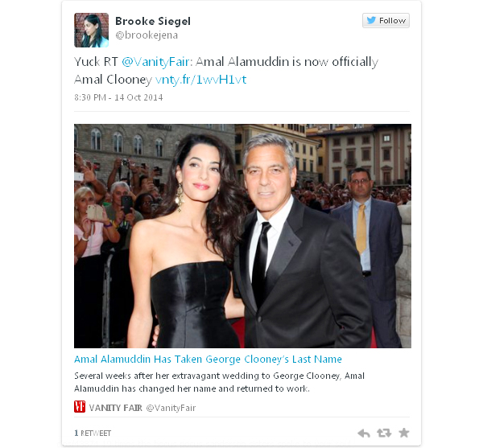Open the @VanityFair mention in the tweet text
The image size is (483, 448).
(x=157, y=62)
